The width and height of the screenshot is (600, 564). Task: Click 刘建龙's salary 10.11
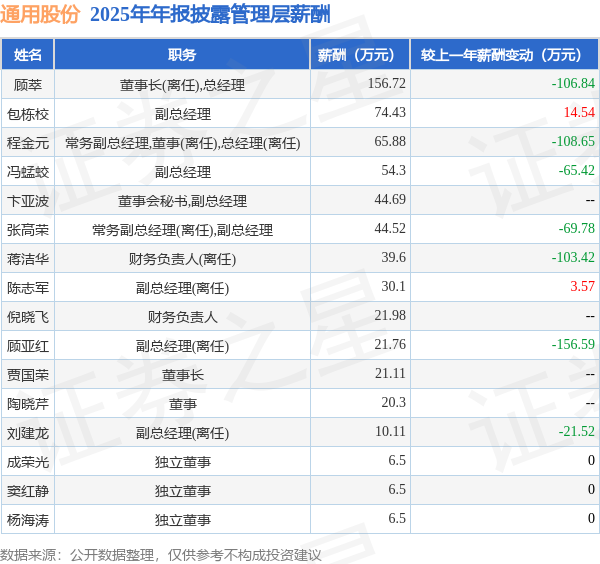390,432
